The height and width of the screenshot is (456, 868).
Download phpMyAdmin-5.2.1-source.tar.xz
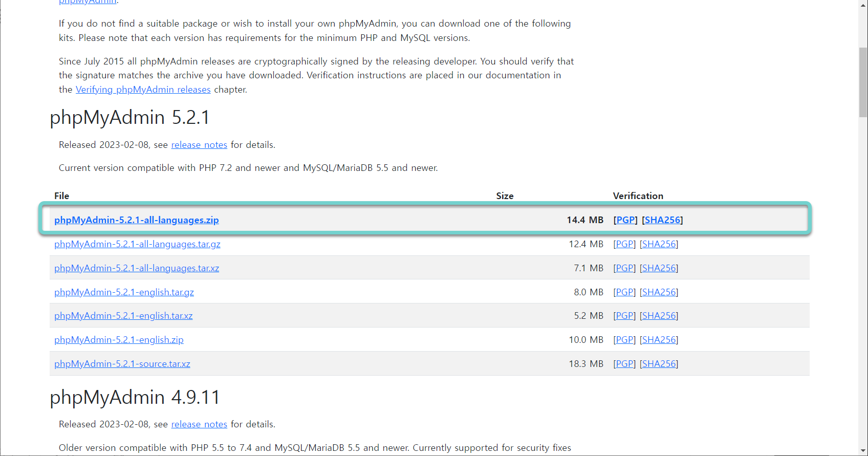[122, 364]
